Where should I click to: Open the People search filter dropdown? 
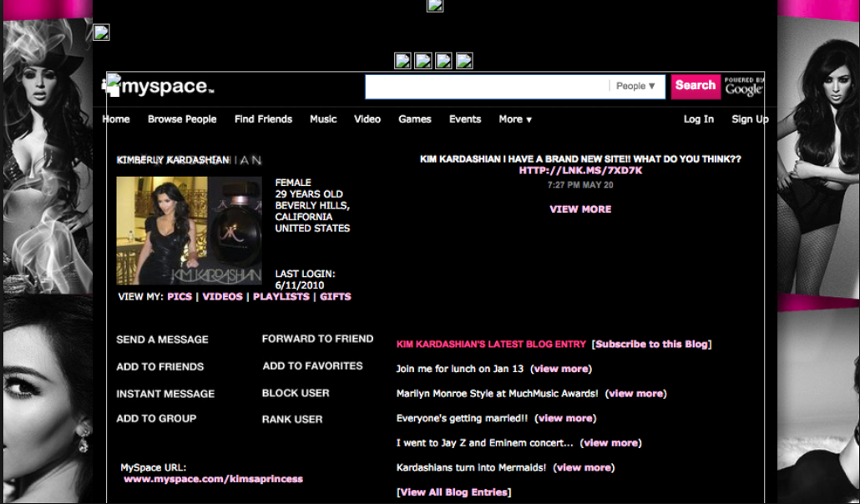click(x=635, y=86)
